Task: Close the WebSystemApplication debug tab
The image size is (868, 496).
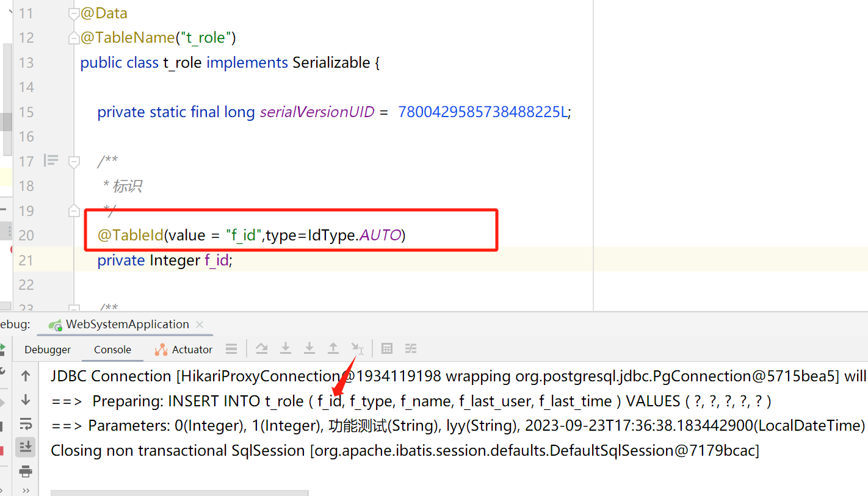Action: pyautogui.click(x=200, y=325)
